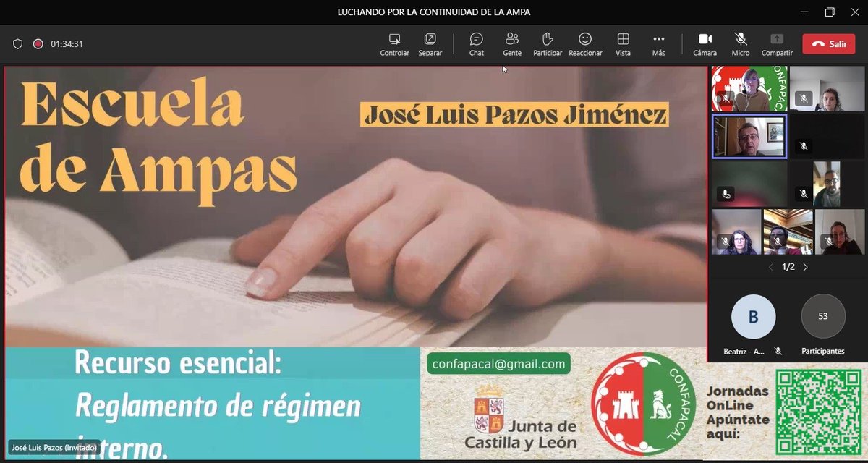Open the Chat panel
The image size is (868, 463).
coord(476,43)
